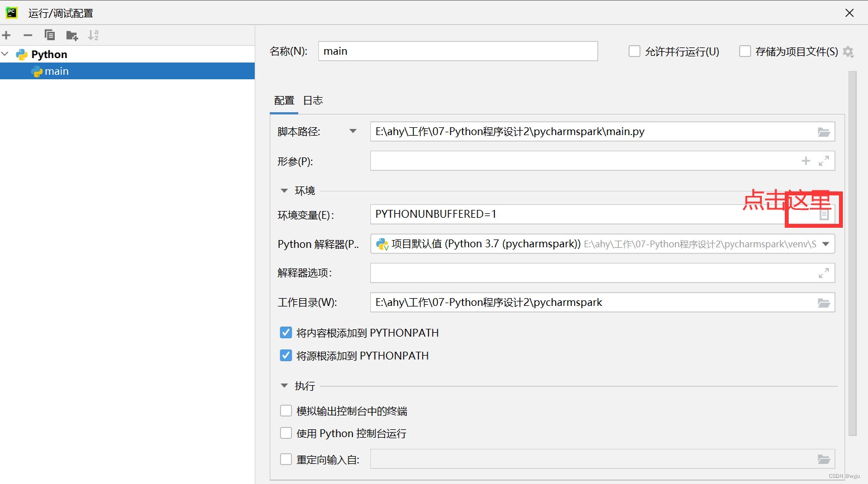Close the 运行/调试配置 dialog
The image size is (868, 484).
tap(850, 13)
